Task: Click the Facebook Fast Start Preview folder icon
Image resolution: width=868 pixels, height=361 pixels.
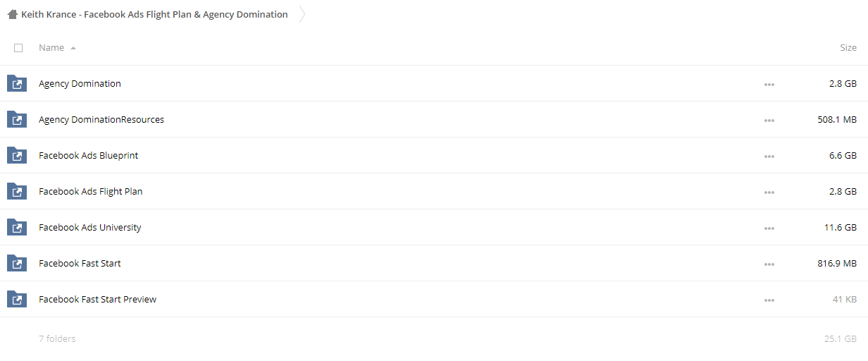Action: tap(16, 300)
